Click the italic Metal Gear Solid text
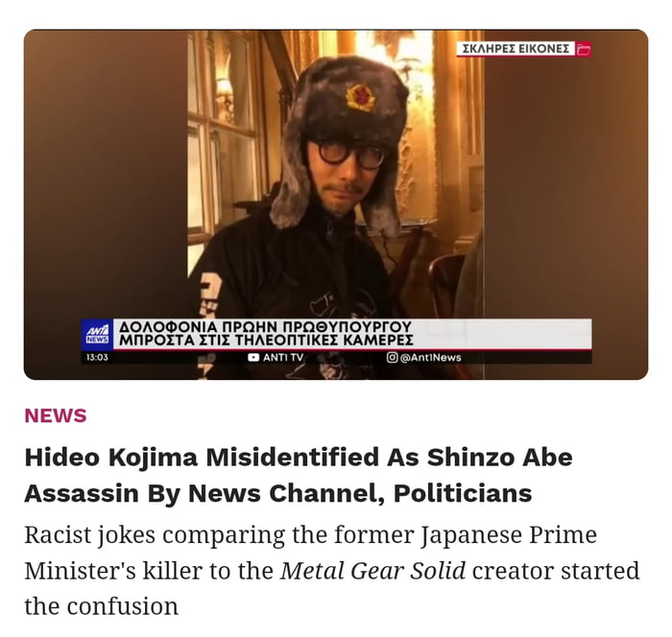Screen dimensions: 672x637 point(372,571)
